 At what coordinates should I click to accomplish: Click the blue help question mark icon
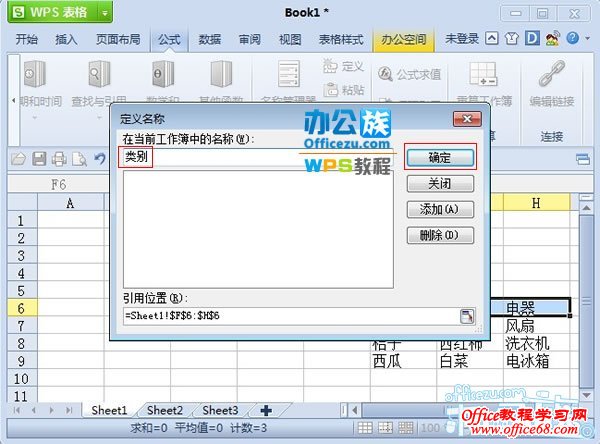pos(572,38)
